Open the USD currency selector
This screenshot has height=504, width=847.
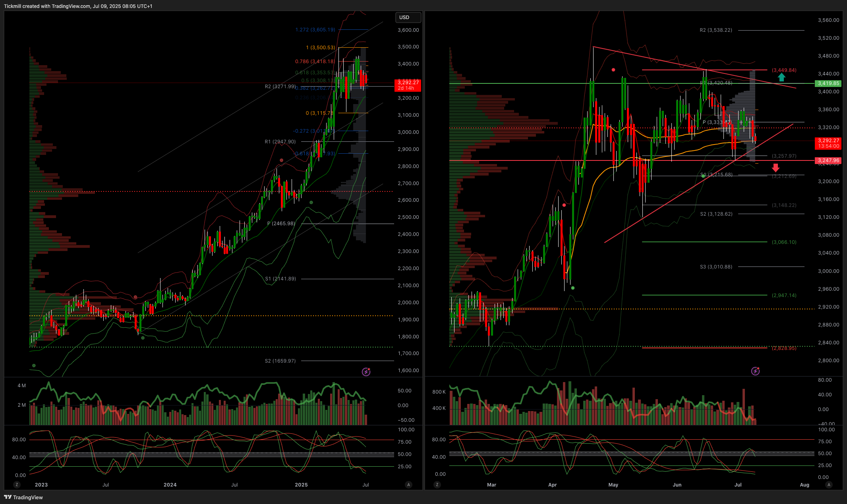point(408,17)
